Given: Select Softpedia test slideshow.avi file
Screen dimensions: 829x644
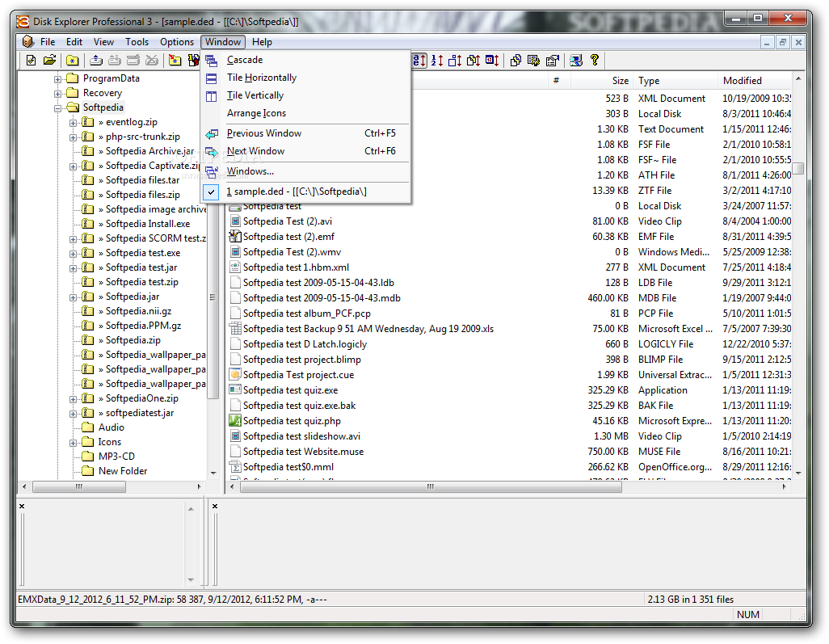Looking at the screenshot, I should (301, 436).
